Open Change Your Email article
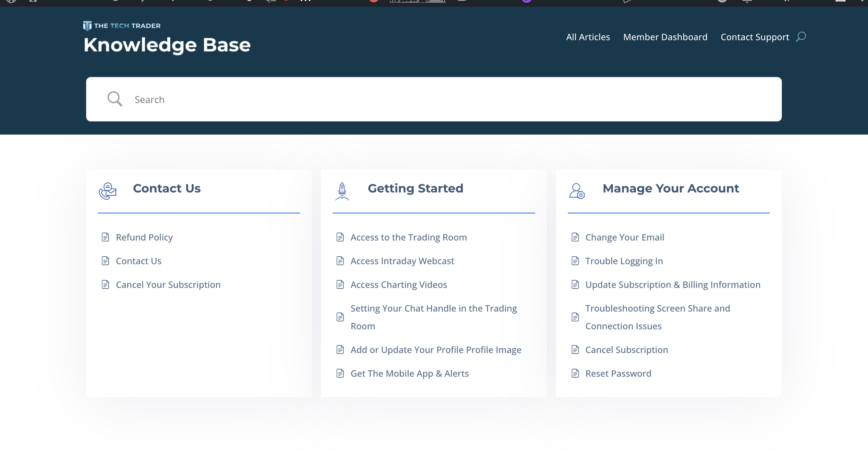Viewport: 868px width, 454px height. [624, 237]
